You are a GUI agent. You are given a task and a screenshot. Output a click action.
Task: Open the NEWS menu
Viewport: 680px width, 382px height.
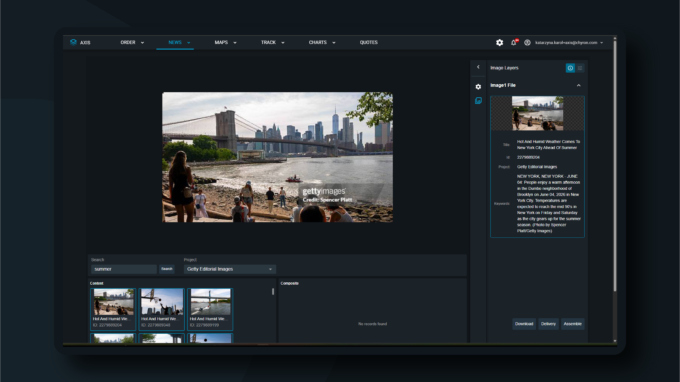tap(175, 42)
